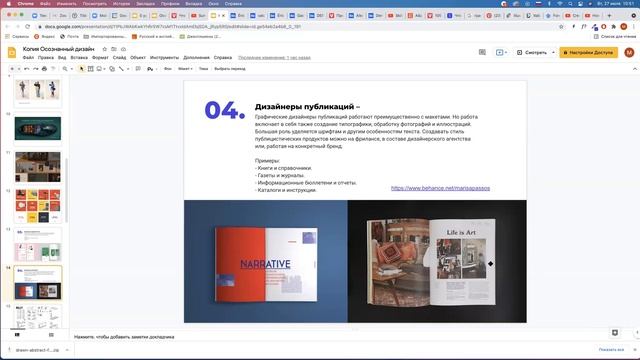Switch to grid view
This screenshot has height=360, width=640.
tap(51, 335)
